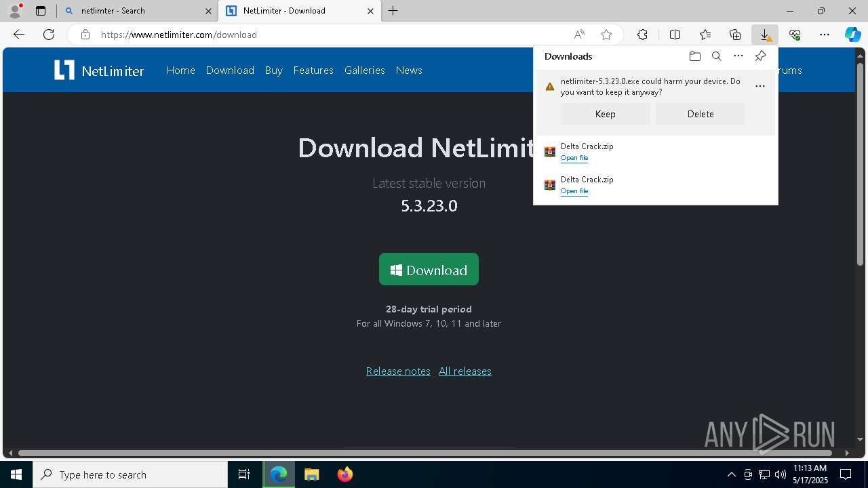Open the Release notes link
Image resolution: width=868 pixels, height=488 pixels.
pos(398,371)
